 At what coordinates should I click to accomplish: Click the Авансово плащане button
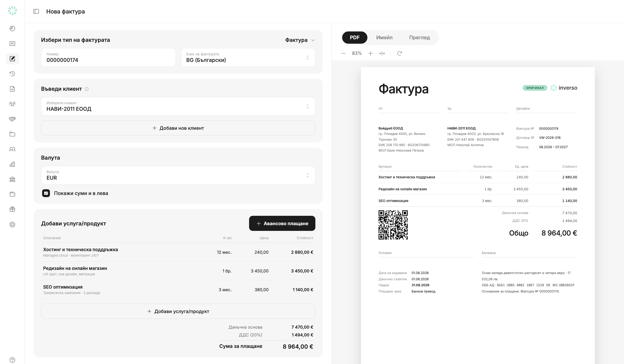point(282,223)
